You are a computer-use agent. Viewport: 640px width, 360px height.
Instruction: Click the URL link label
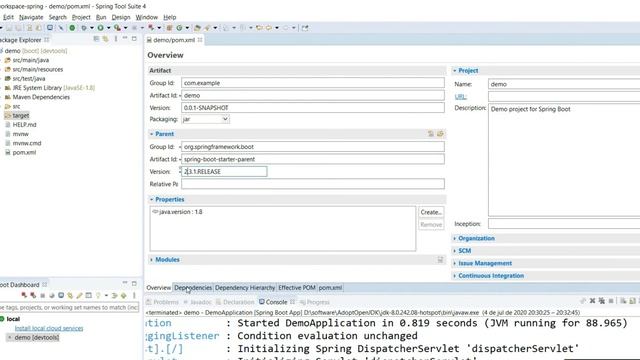pos(460,97)
